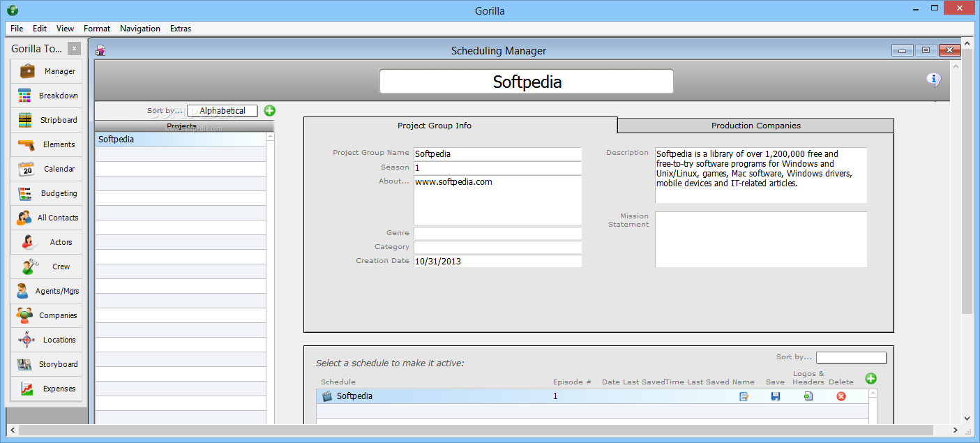Open the Extras menu
Viewport: 980px width, 443px height.
click(181, 29)
